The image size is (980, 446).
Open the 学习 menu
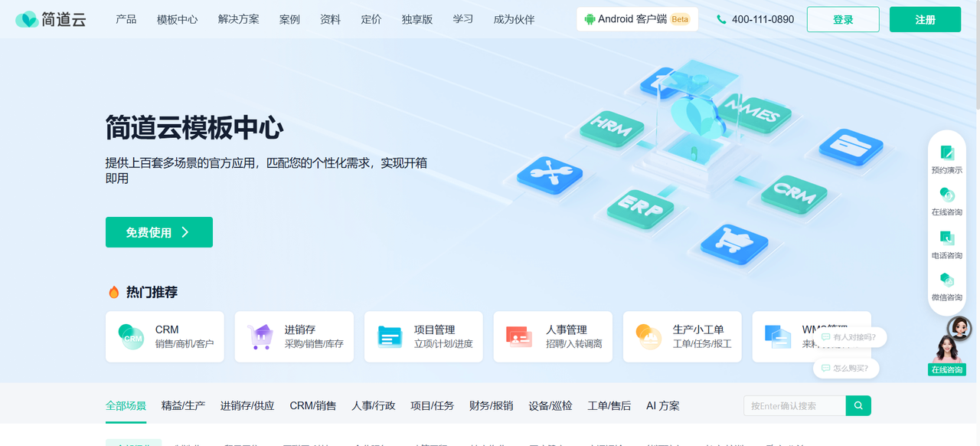462,19
